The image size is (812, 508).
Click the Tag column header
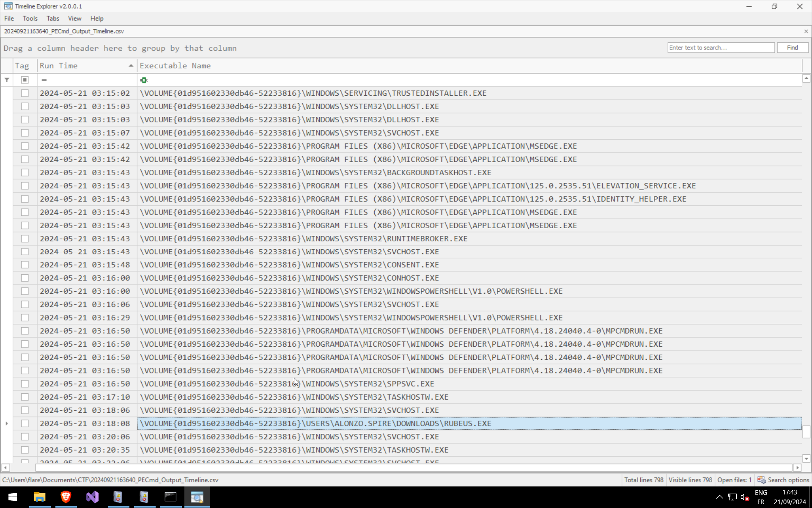pyautogui.click(x=25, y=66)
